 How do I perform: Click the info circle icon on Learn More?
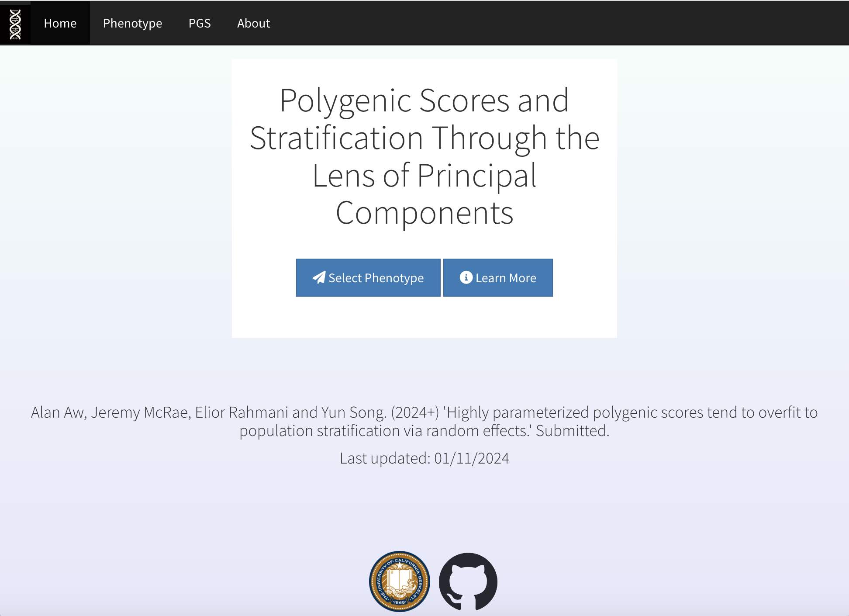pyautogui.click(x=466, y=277)
